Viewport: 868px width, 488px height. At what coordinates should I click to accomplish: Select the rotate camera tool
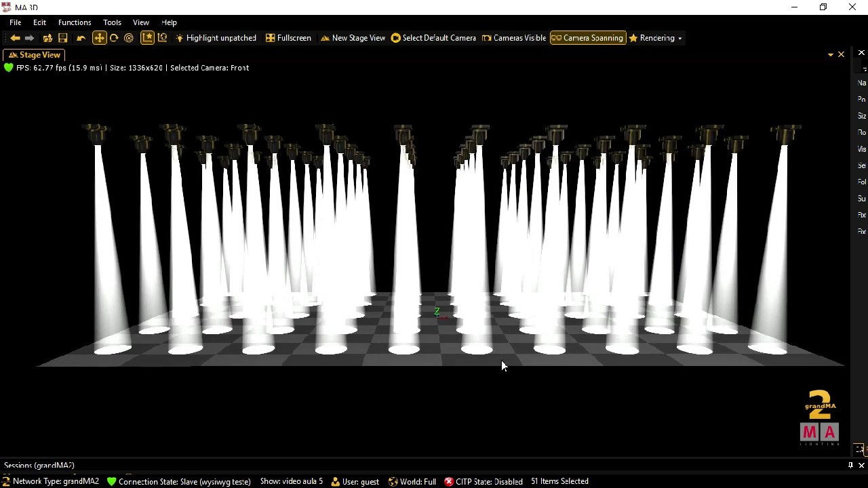pyautogui.click(x=114, y=38)
